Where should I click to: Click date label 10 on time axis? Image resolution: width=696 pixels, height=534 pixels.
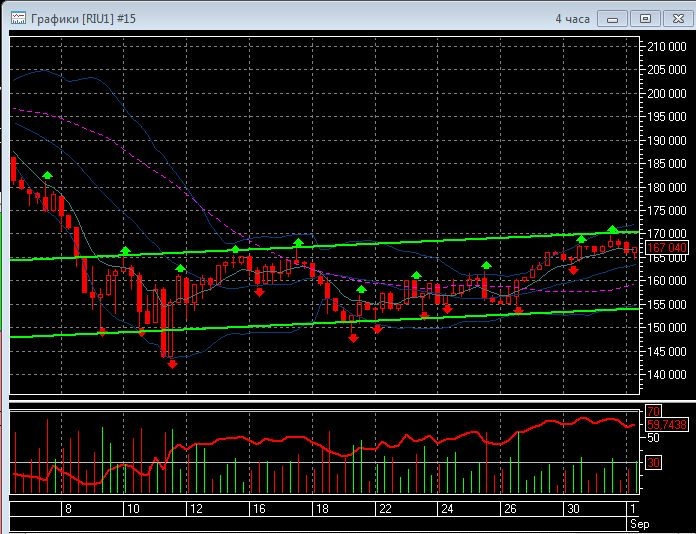point(133,509)
